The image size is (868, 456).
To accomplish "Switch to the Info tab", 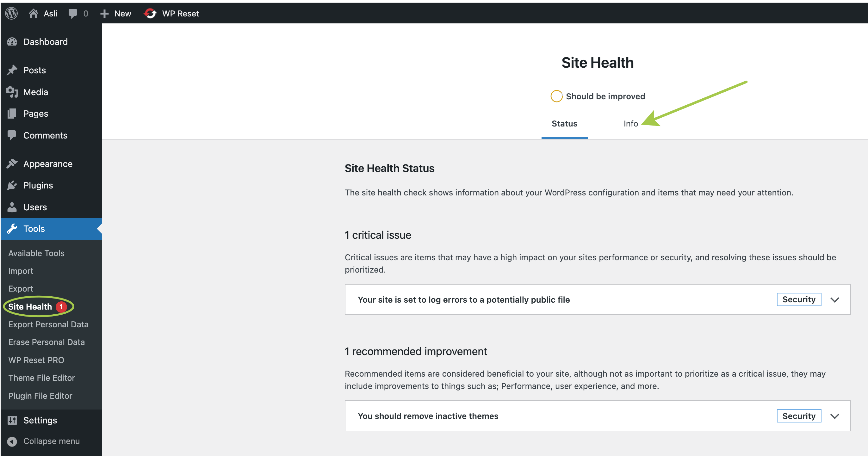I will [630, 124].
